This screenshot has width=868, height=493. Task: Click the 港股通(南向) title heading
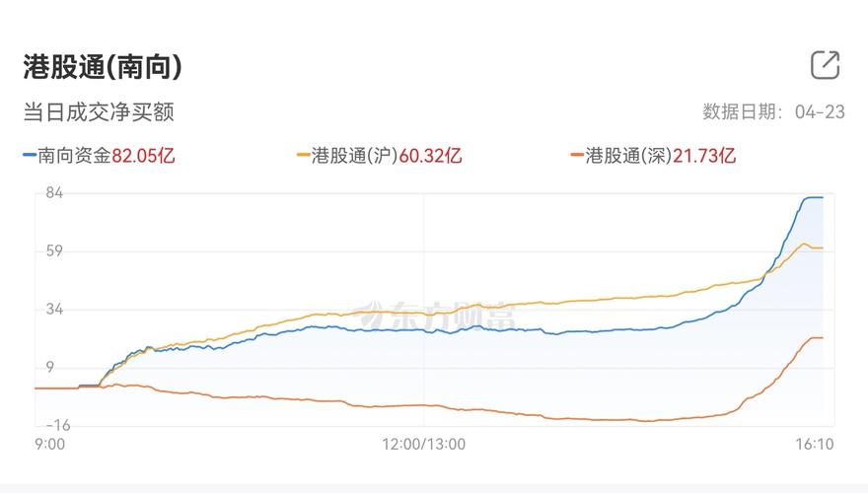[x=103, y=67]
